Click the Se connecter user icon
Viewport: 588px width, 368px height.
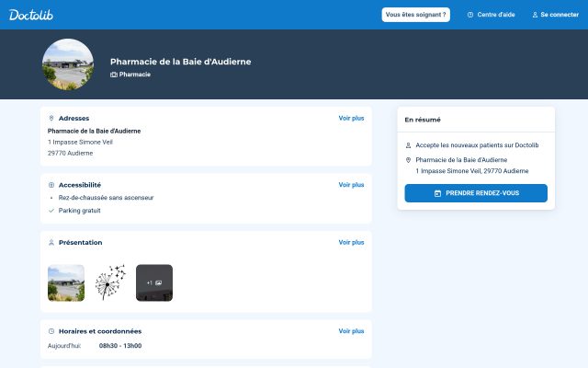[535, 15]
